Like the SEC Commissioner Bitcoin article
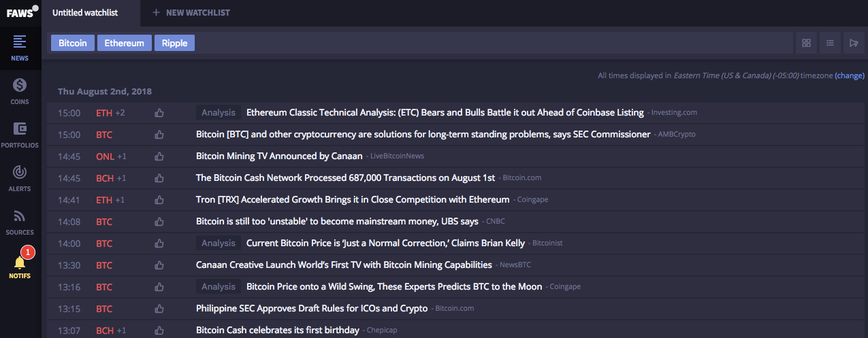The height and width of the screenshot is (338, 868). coord(159,135)
